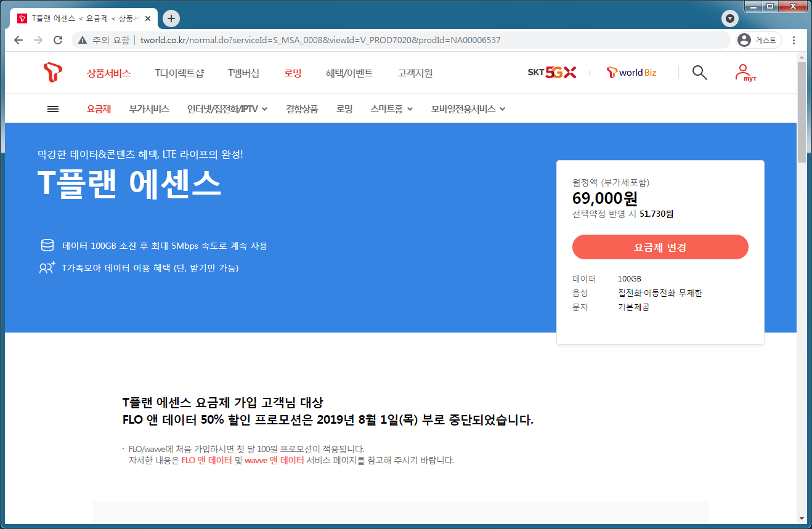The height and width of the screenshot is (529, 812).
Task: Click the scrollbar up arrow
Action: (802, 57)
